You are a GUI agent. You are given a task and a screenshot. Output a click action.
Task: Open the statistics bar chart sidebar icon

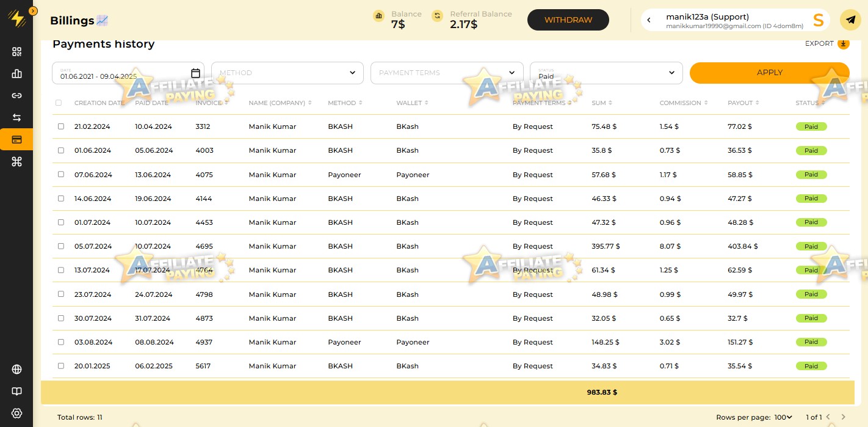16,74
